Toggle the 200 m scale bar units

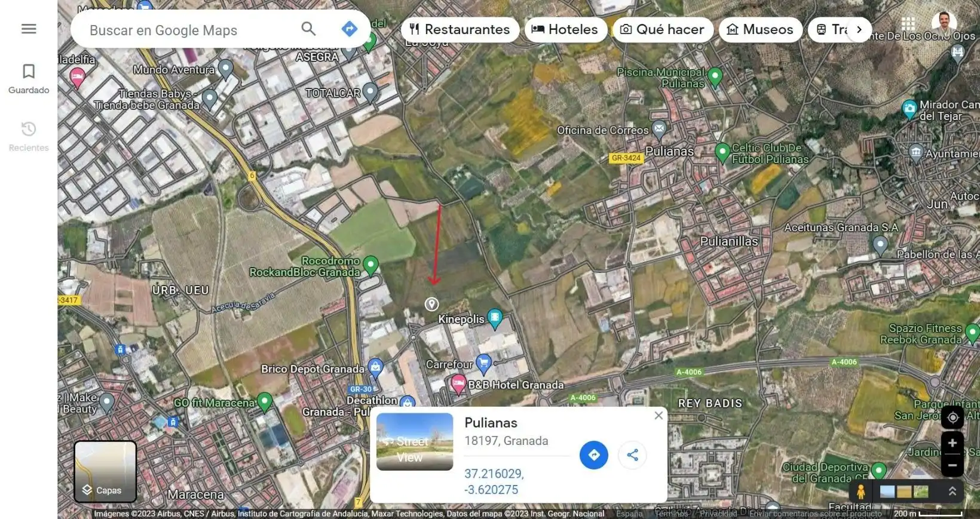point(928,514)
